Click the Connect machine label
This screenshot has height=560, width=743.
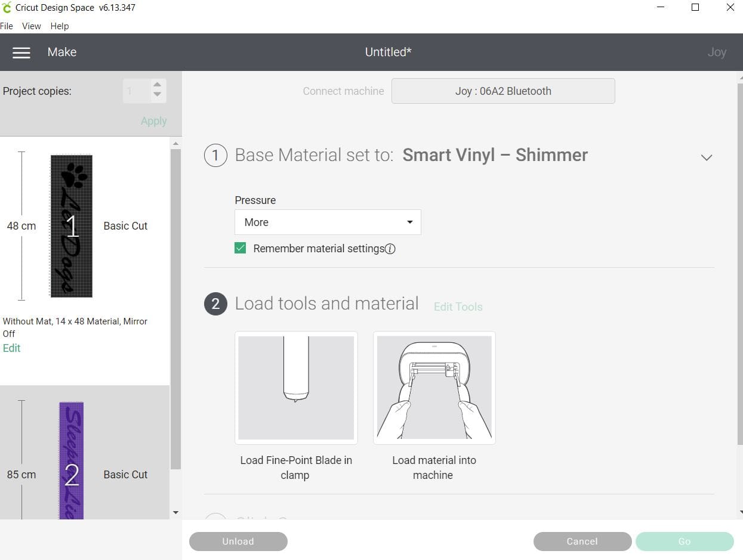(343, 91)
